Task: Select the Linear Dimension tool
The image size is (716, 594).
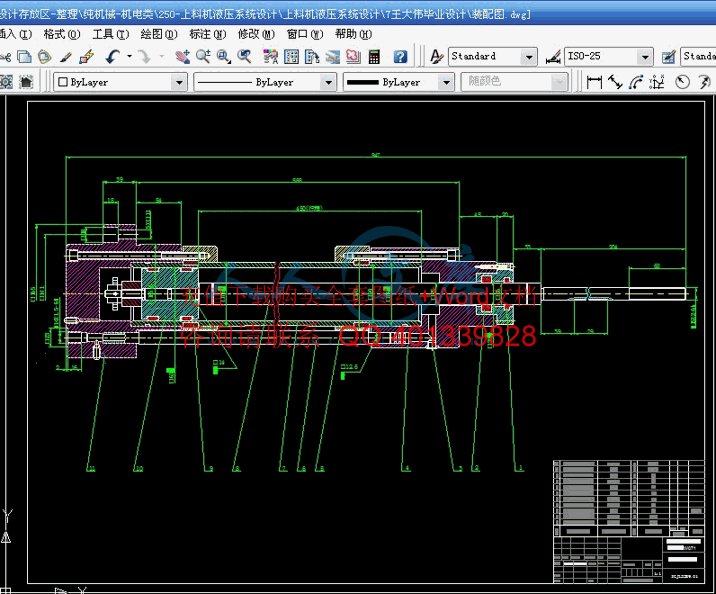Action: 594,82
